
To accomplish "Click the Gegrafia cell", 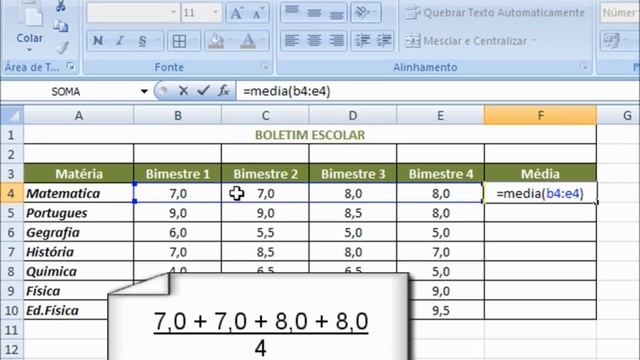I will pyautogui.click(x=78, y=232).
